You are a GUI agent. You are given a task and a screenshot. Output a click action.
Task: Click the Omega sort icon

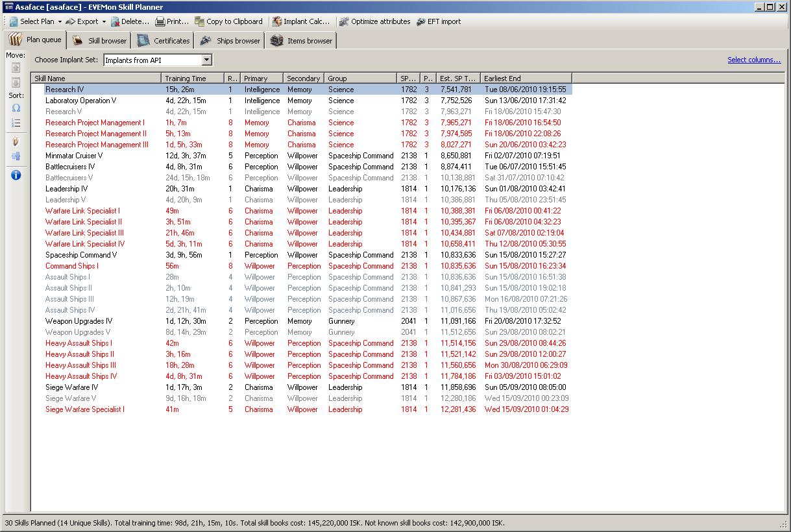click(16, 108)
